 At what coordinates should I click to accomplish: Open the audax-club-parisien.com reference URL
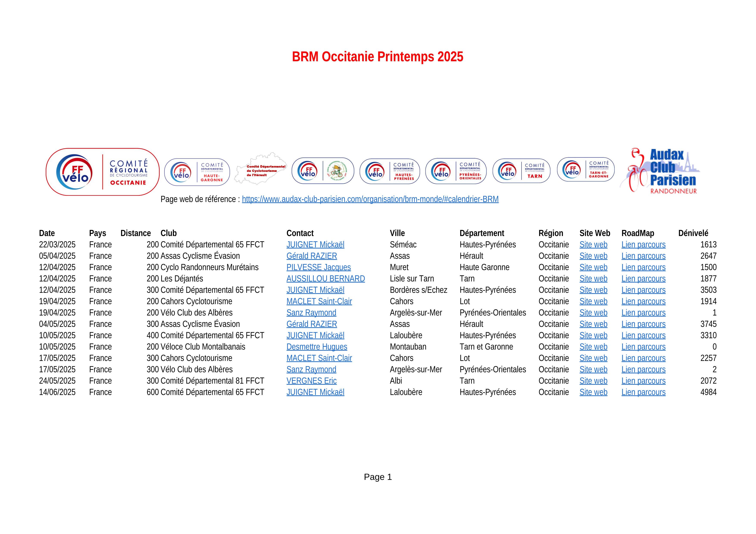[370, 199]
